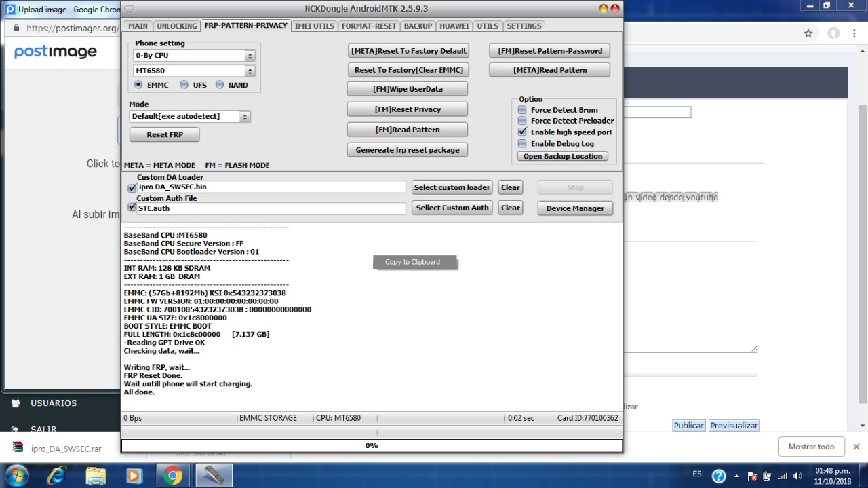The width and height of the screenshot is (868, 488).
Task: Select the UFS storage radio button
Action: 184,85
